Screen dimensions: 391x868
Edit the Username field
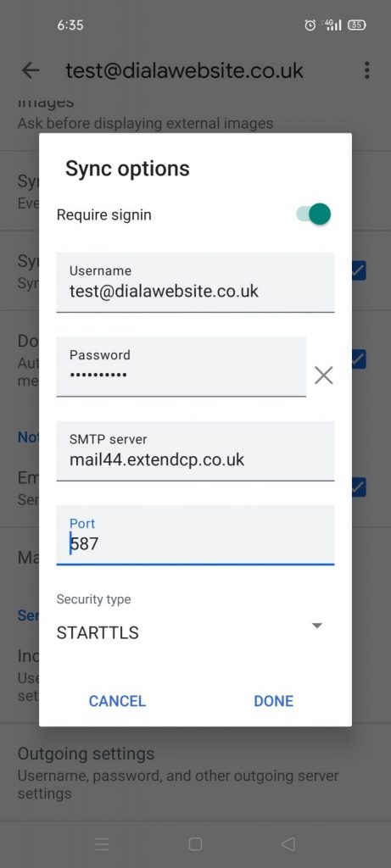195,282
